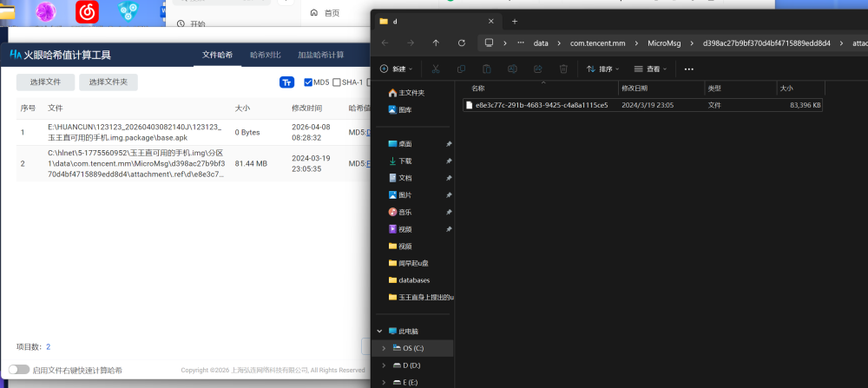Switch to the 加盐哈希计算 tab
This screenshot has width=868, height=388.
point(320,55)
